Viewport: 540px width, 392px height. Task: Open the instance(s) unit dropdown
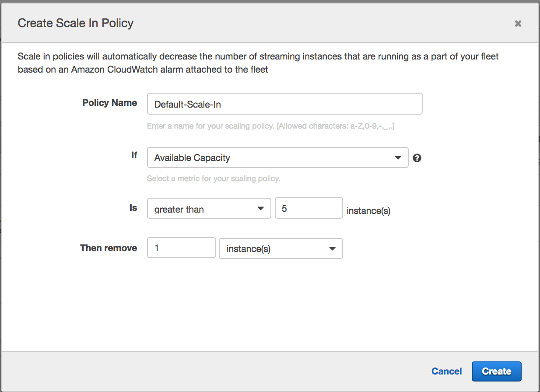click(281, 248)
